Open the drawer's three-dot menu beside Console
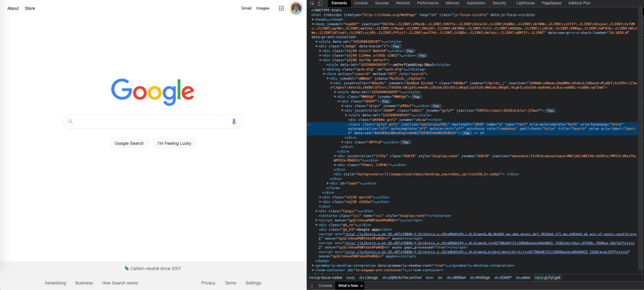Viewport: 644px width, 290px height. [x=312, y=286]
